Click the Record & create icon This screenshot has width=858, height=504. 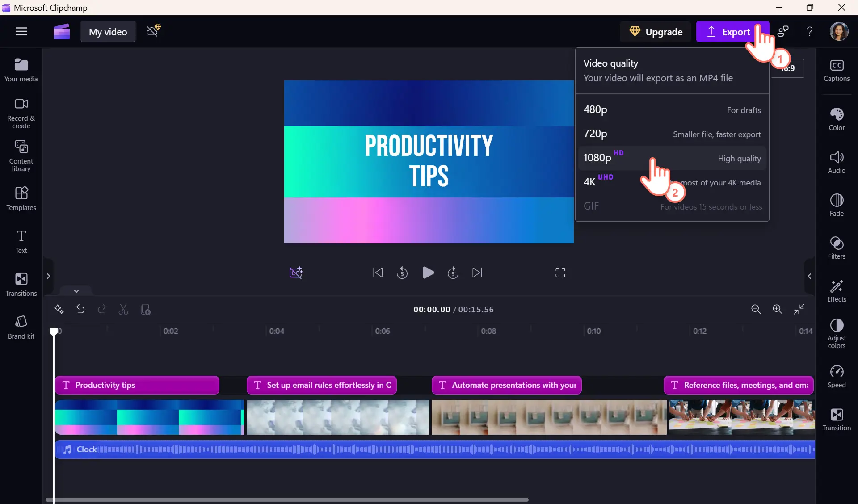21,113
